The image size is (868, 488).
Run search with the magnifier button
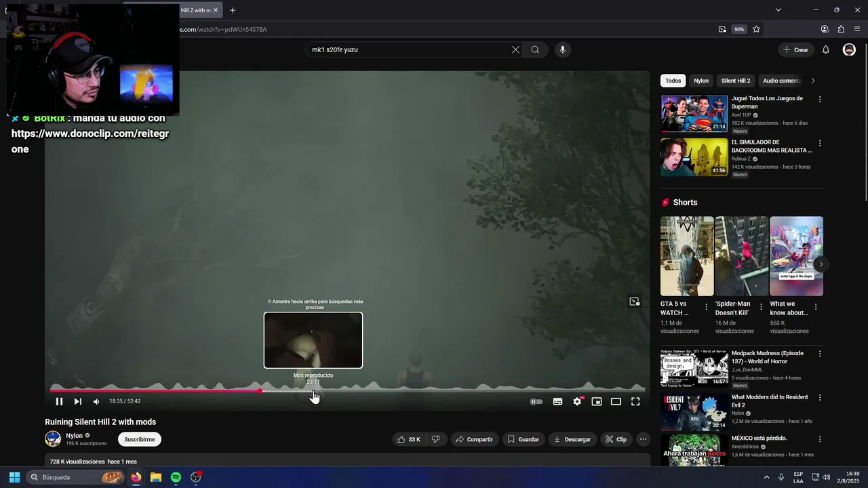tap(535, 49)
